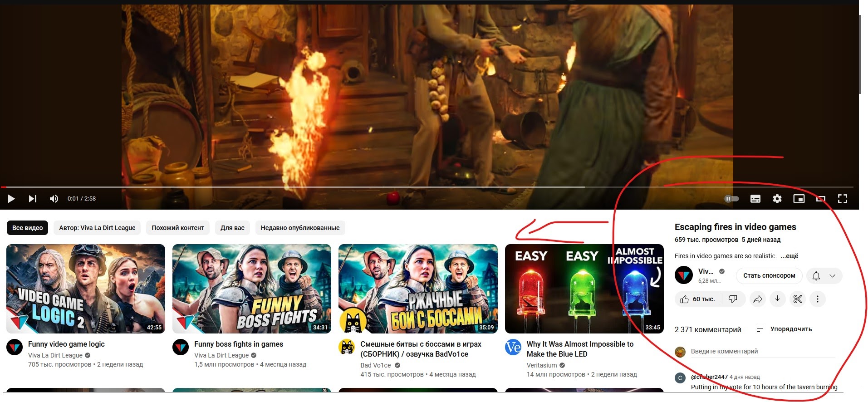The height and width of the screenshot is (402, 868).
Task: Switch to theater mode
Action: coord(821,199)
